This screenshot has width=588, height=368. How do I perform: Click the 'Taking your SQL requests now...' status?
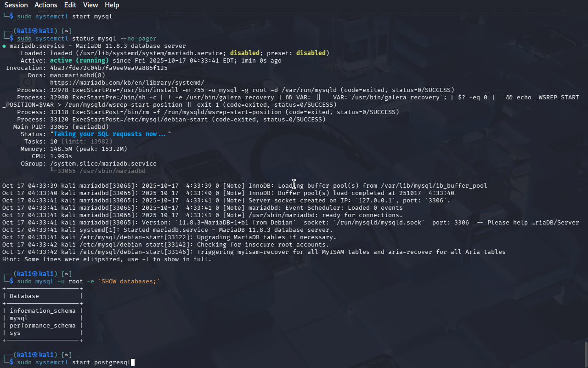pos(110,134)
